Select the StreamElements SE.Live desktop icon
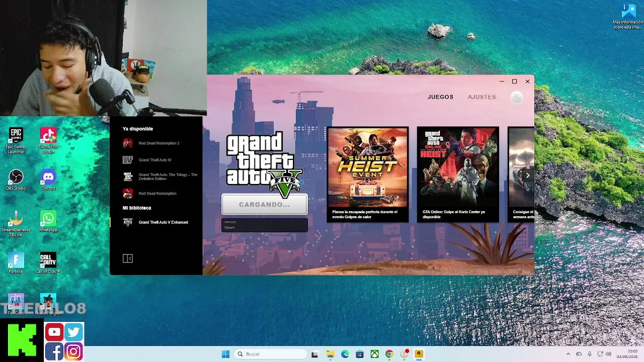Screen dimensions: 644x362 click(x=16, y=224)
